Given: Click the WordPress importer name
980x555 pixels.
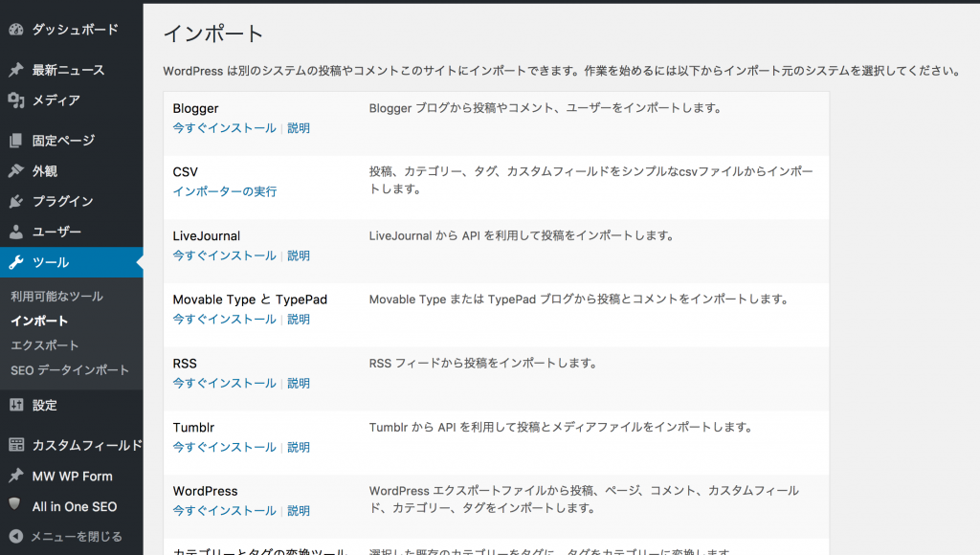Looking at the screenshot, I should tap(206, 491).
